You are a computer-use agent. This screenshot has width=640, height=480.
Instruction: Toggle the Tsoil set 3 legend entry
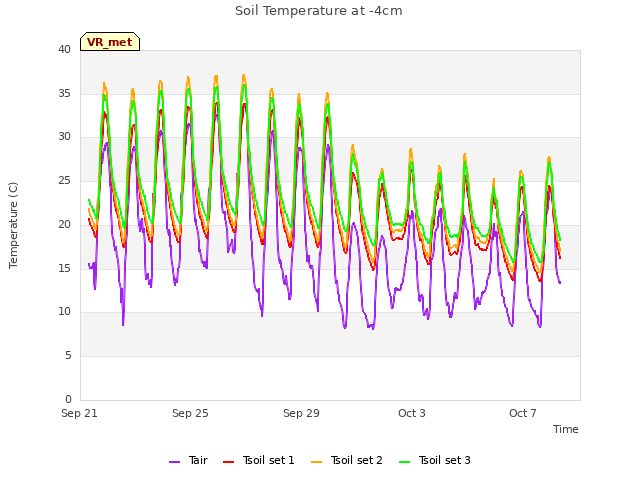pos(435,460)
